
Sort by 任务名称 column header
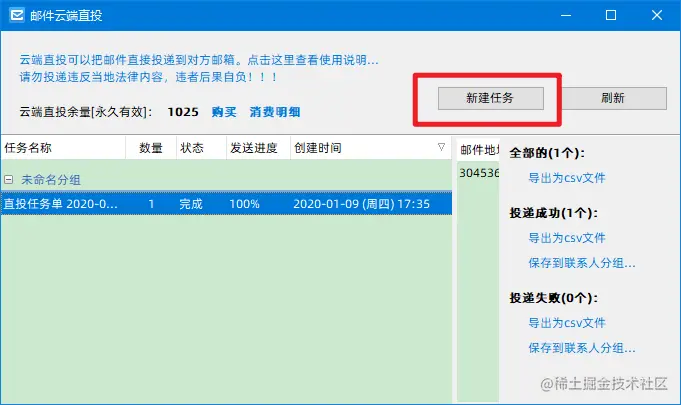pos(63,148)
